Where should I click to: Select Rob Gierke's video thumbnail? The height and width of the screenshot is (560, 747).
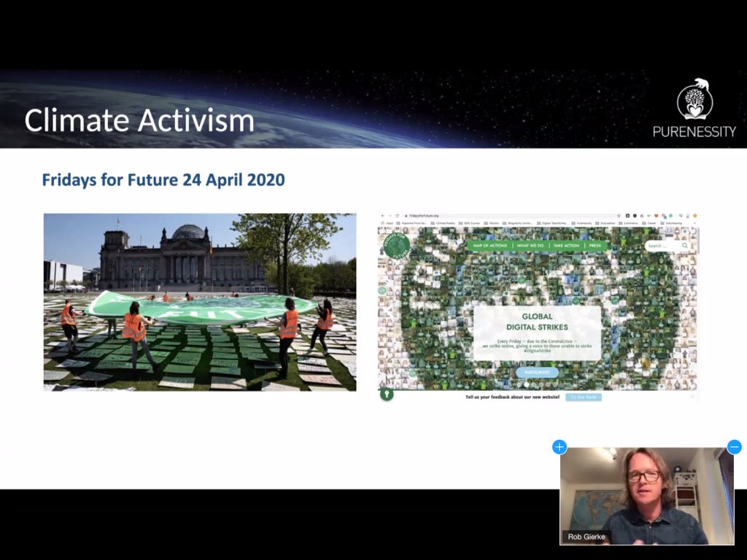click(x=646, y=496)
